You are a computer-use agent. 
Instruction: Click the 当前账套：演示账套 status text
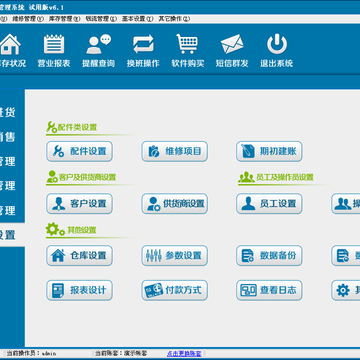tap(121, 353)
